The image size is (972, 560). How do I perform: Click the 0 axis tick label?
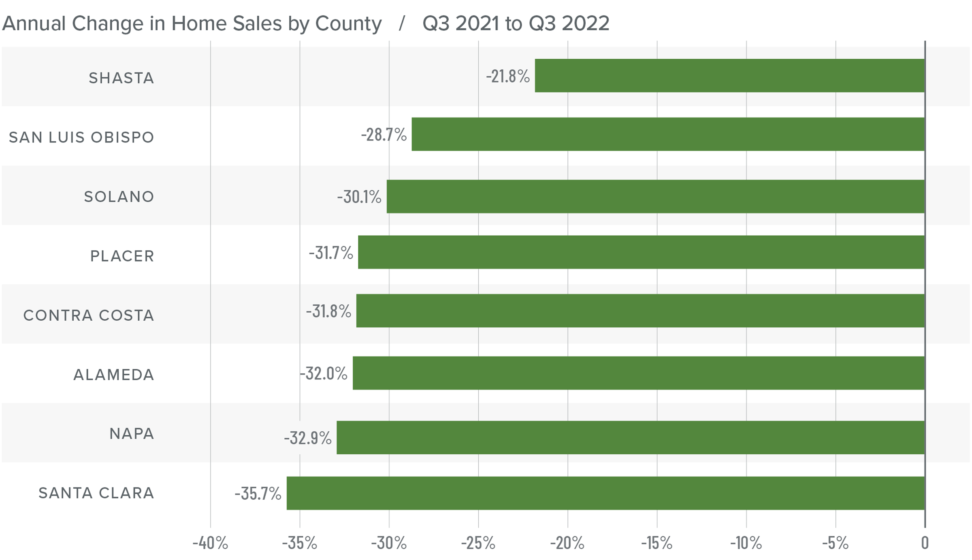[x=925, y=543]
